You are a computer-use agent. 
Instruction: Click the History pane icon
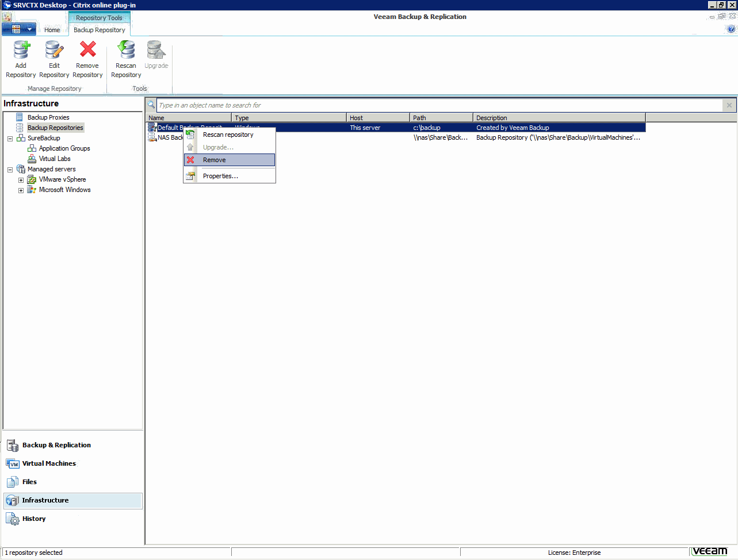(13, 519)
